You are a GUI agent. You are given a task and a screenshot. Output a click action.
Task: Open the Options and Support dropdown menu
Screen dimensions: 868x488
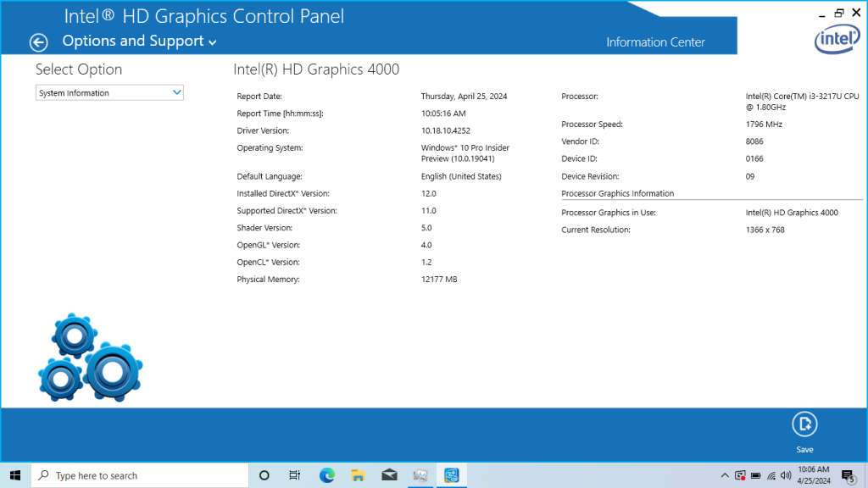click(x=140, y=42)
